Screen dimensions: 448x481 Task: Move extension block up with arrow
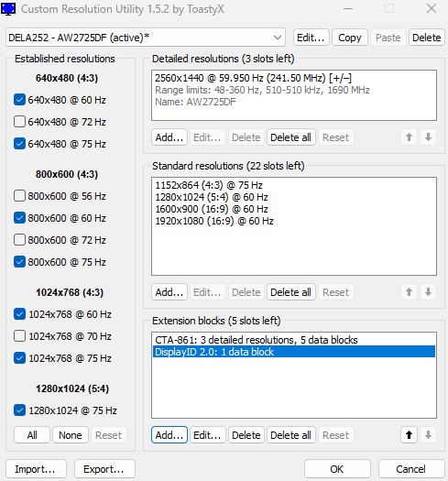point(409,435)
